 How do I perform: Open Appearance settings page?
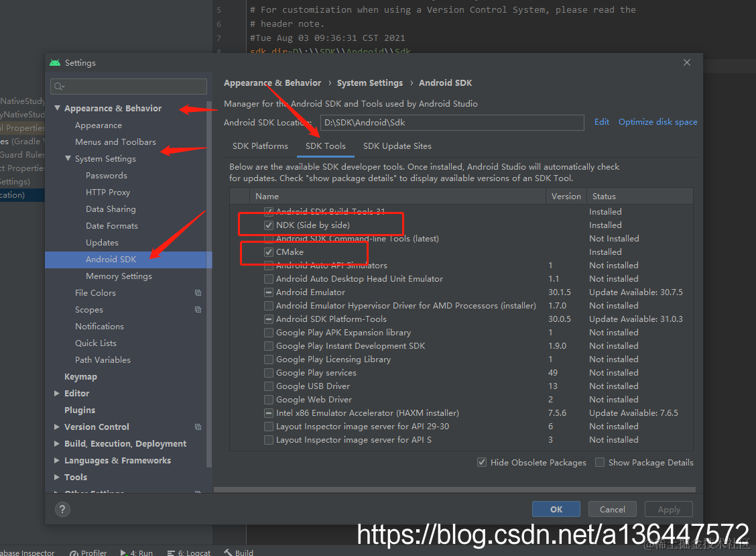(x=99, y=125)
